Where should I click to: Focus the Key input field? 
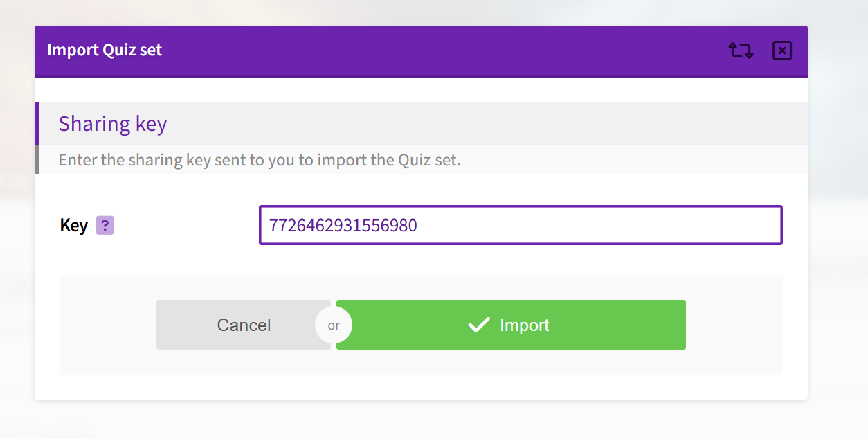pos(521,225)
